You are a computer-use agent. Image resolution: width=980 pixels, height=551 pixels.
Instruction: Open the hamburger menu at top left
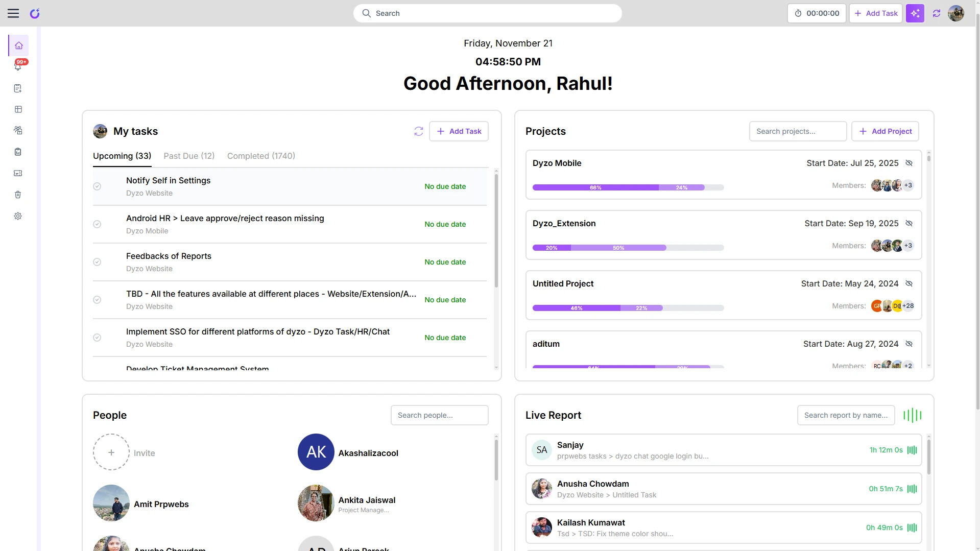pyautogui.click(x=13, y=13)
